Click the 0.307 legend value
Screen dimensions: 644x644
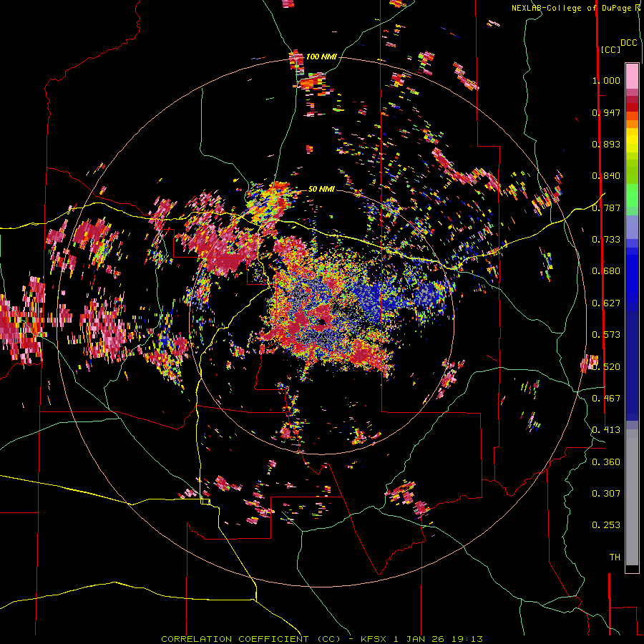tap(606, 494)
